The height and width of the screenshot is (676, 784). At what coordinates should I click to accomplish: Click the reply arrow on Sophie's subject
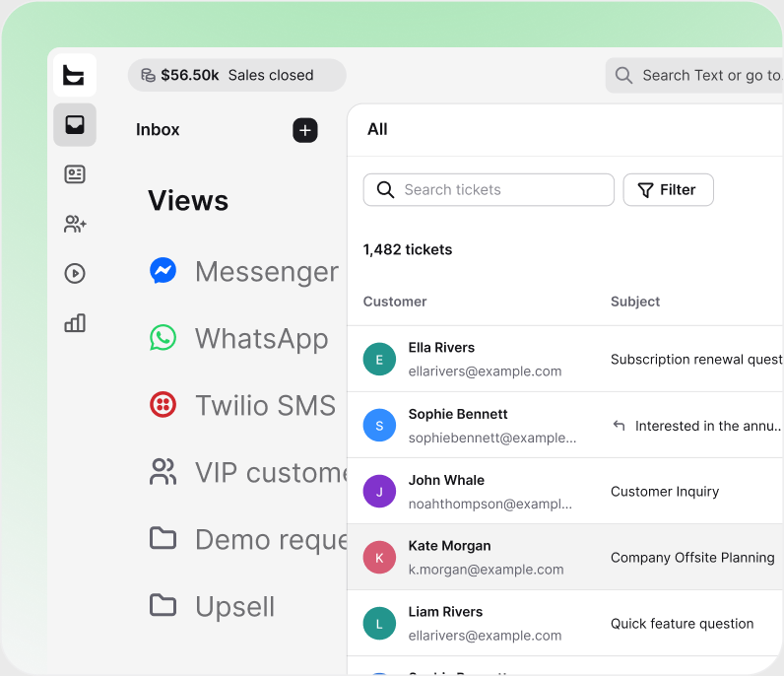(619, 426)
